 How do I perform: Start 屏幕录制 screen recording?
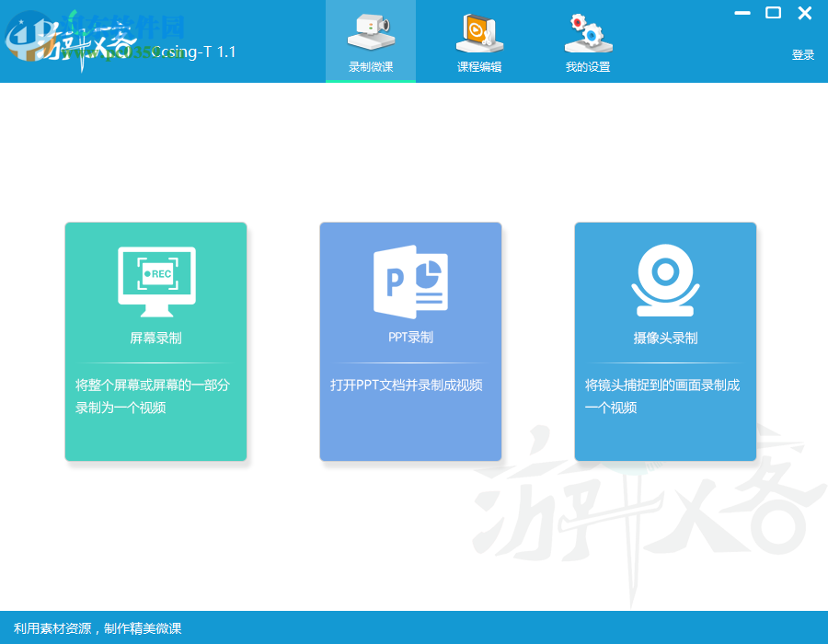[x=155, y=337]
